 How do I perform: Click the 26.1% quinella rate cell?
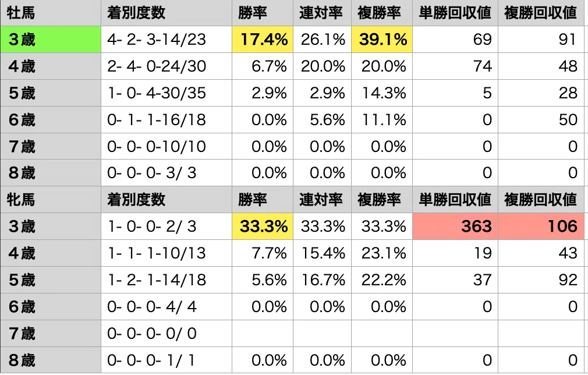[x=322, y=40]
